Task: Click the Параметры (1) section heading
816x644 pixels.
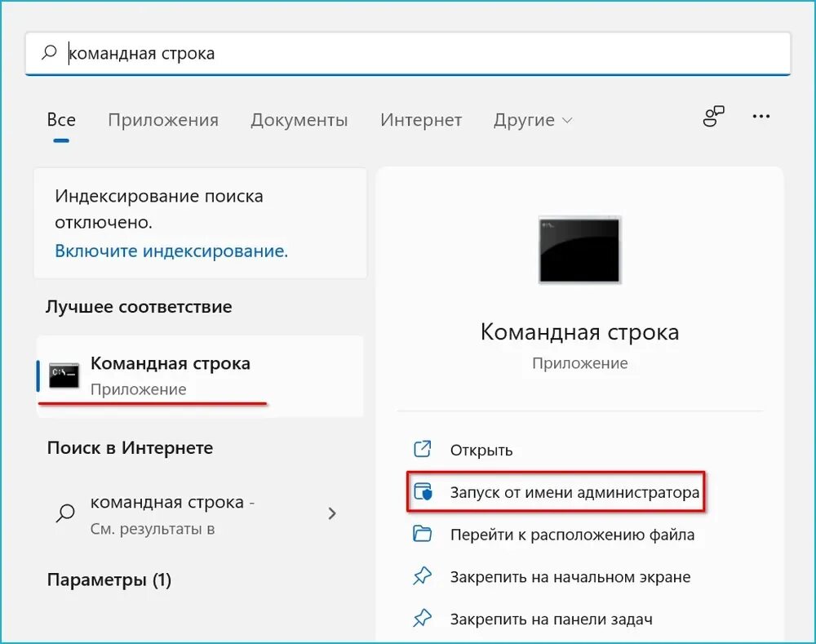Action: click(109, 580)
